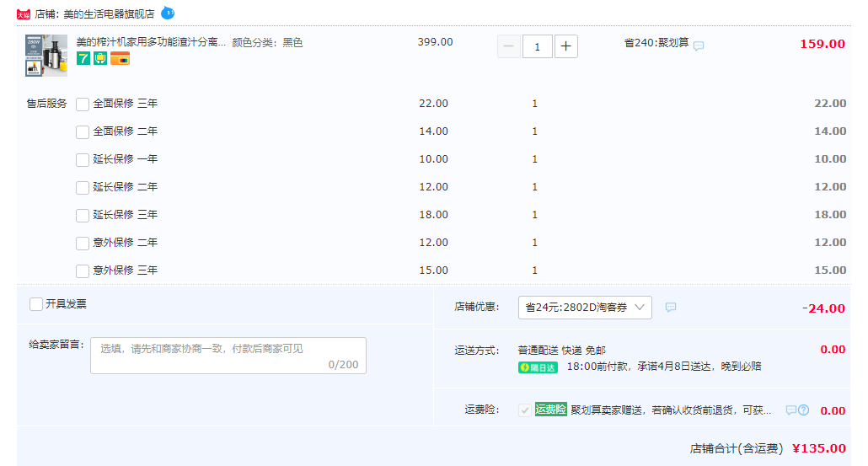This screenshot has height=466, width=868.
Task: Click the comment icon in the 运费险 row
Action: tap(791, 410)
